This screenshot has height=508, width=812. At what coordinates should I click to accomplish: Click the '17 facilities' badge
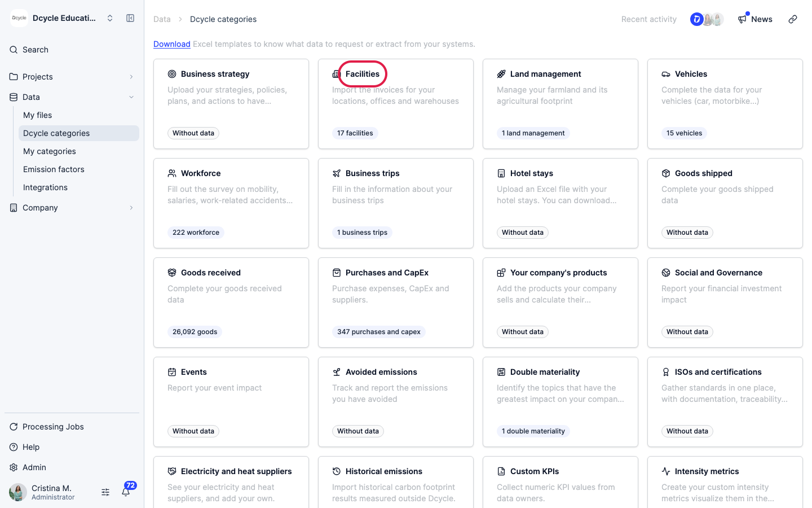[x=355, y=133]
